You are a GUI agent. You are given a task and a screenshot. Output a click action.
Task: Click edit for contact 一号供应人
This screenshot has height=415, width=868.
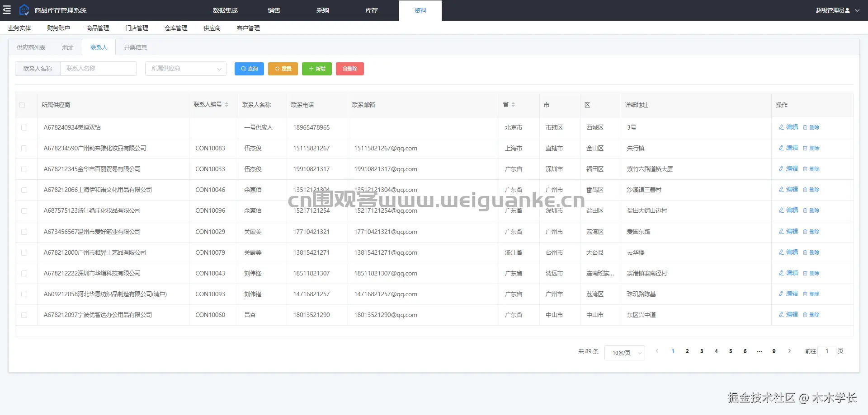click(788, 127)
